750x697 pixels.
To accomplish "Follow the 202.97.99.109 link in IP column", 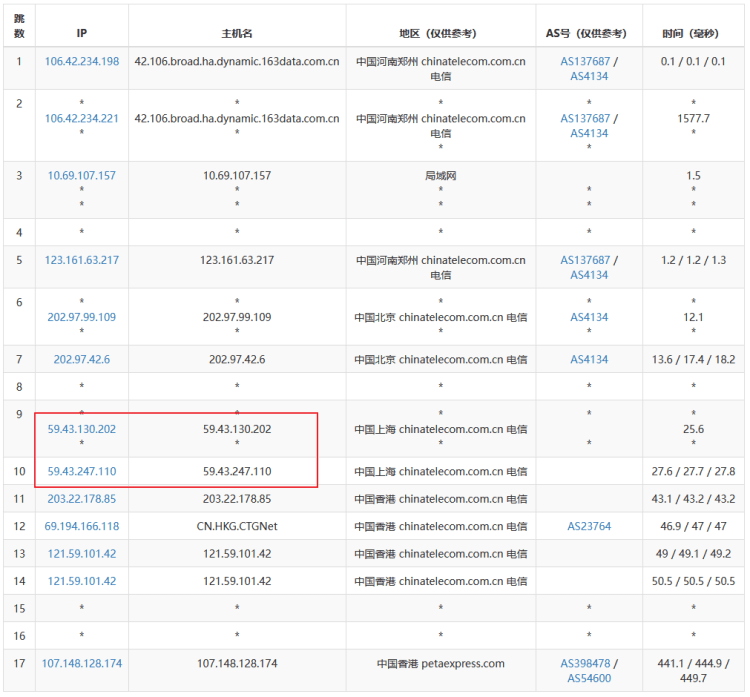I will coord(82,317).
